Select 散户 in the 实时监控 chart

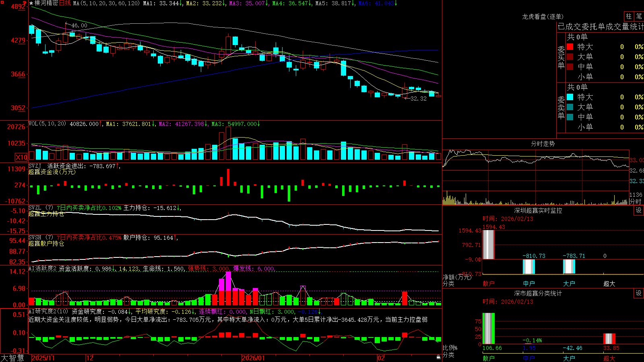click(489, 284)
